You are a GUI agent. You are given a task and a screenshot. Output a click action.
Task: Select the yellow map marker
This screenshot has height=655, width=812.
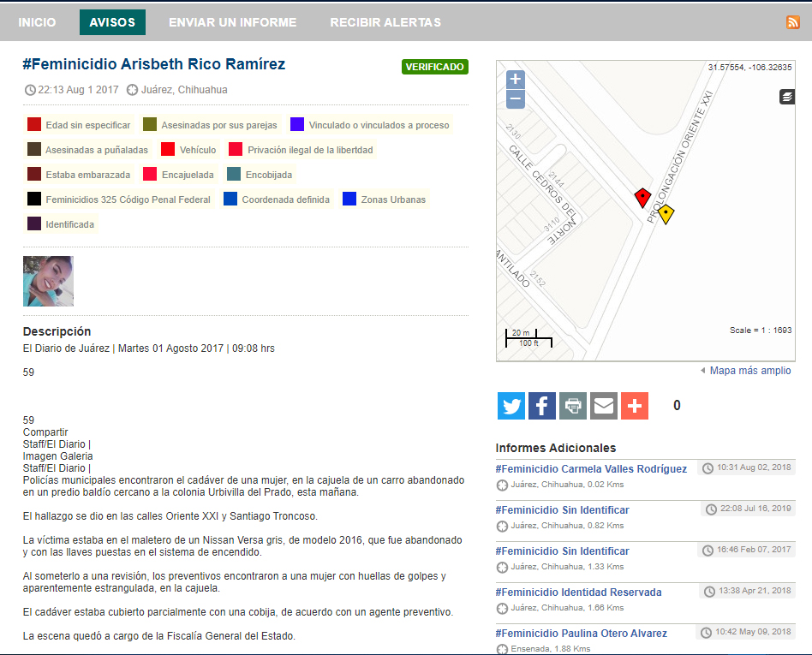(666, 214)
